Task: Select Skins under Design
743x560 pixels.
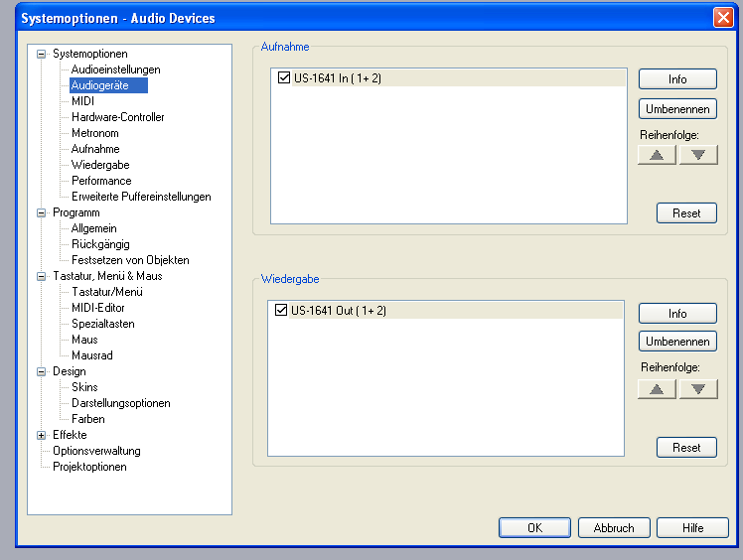Action: pyautogui.click(x=84, y=387)
